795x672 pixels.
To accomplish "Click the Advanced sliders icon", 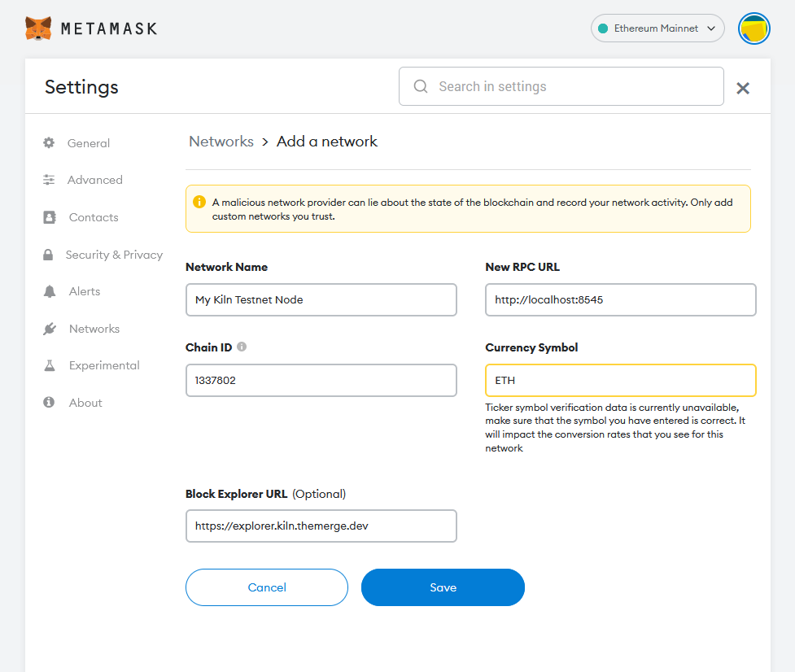I will 49,180.
